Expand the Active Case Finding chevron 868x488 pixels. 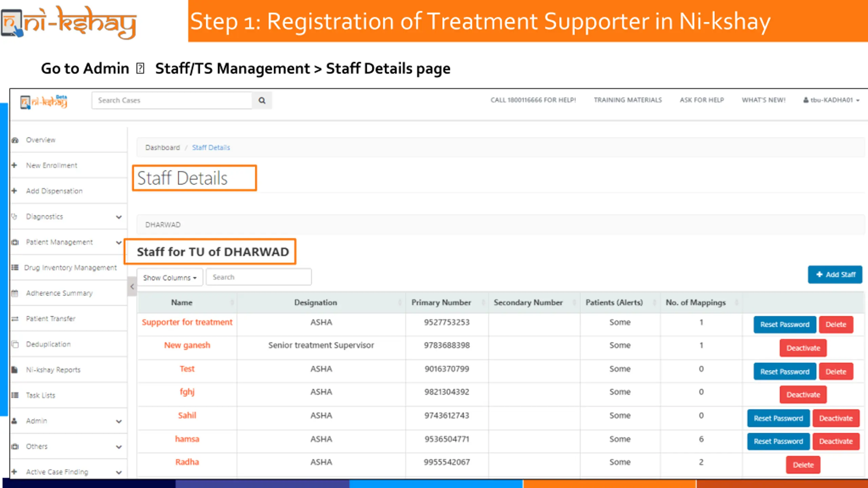pyautogui.click(x=119, y=472)
